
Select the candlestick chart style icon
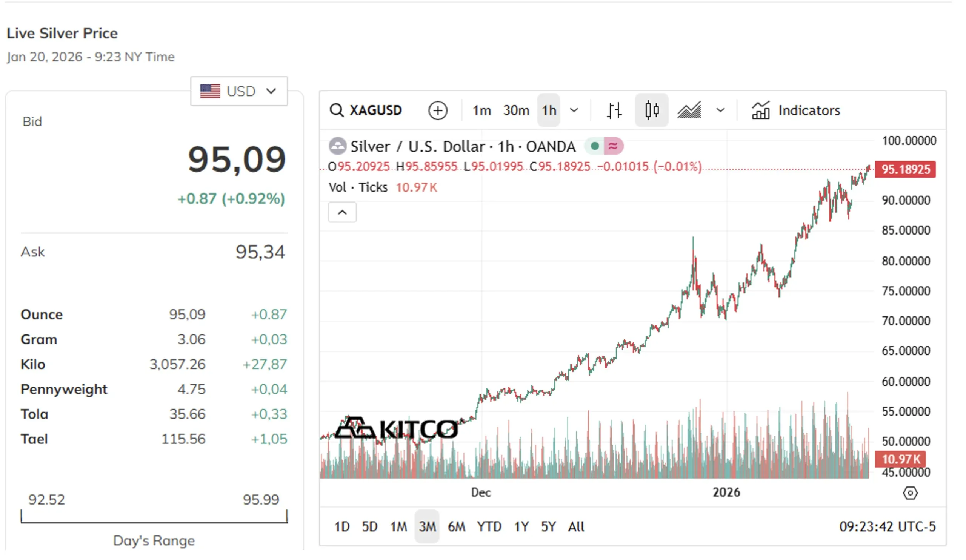[x=651, y=111]
